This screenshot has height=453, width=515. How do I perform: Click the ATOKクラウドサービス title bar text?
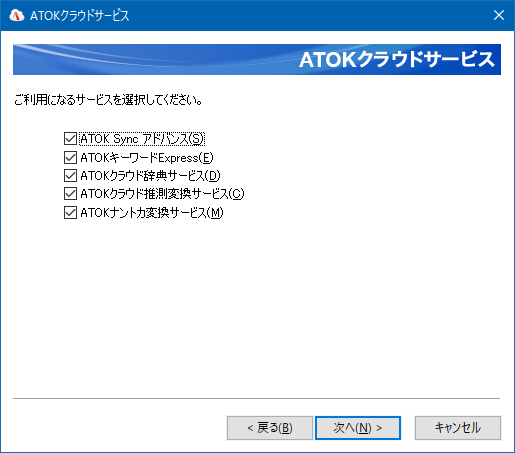point(79,15)
